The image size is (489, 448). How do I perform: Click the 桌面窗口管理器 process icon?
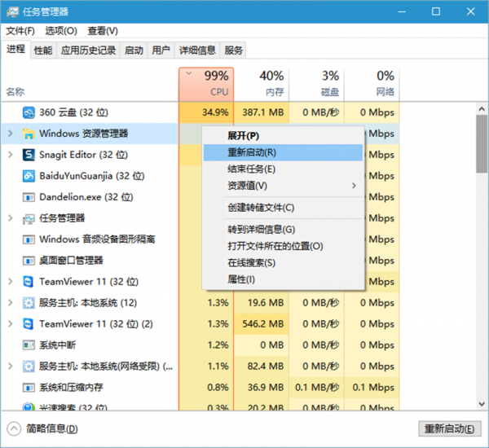click(29, 261)
